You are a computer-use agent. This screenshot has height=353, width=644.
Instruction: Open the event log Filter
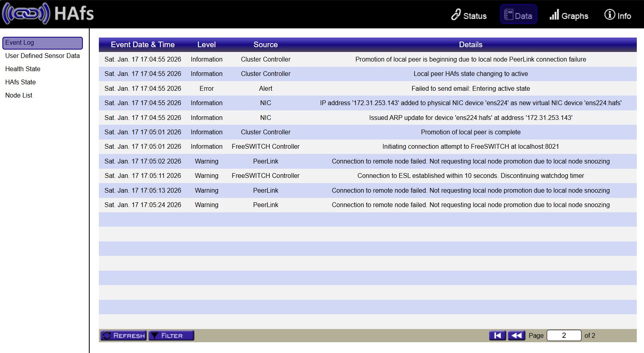pos(171,335)
